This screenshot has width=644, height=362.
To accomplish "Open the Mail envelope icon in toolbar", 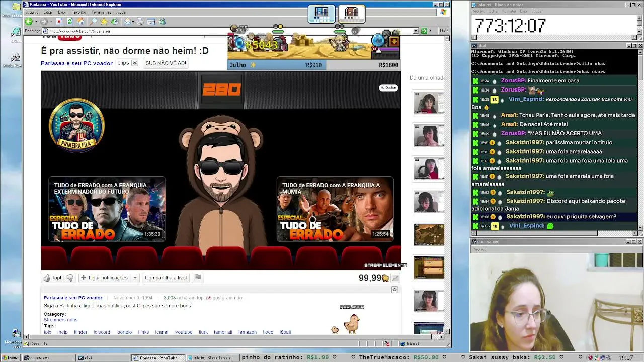I will coord(127,22).
